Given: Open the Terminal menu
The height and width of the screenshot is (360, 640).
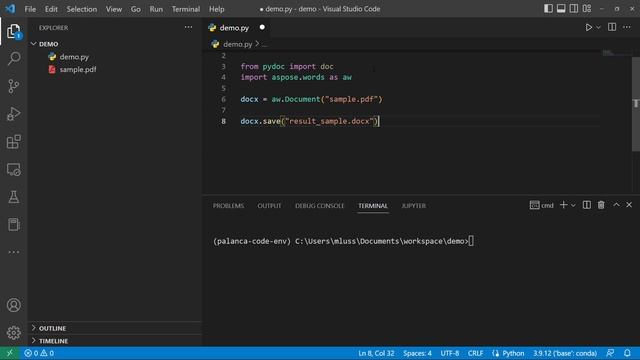Looking at the screenshot, I should (x=186, y=9).
